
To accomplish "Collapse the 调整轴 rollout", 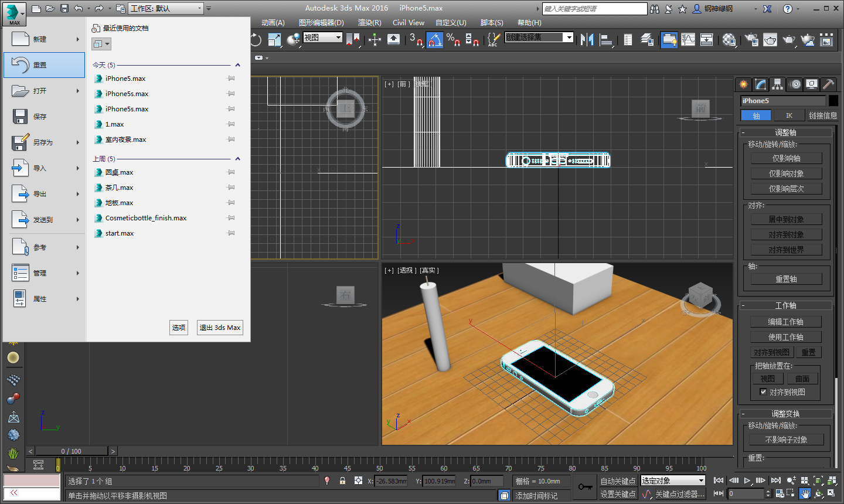I will point(785,132).
